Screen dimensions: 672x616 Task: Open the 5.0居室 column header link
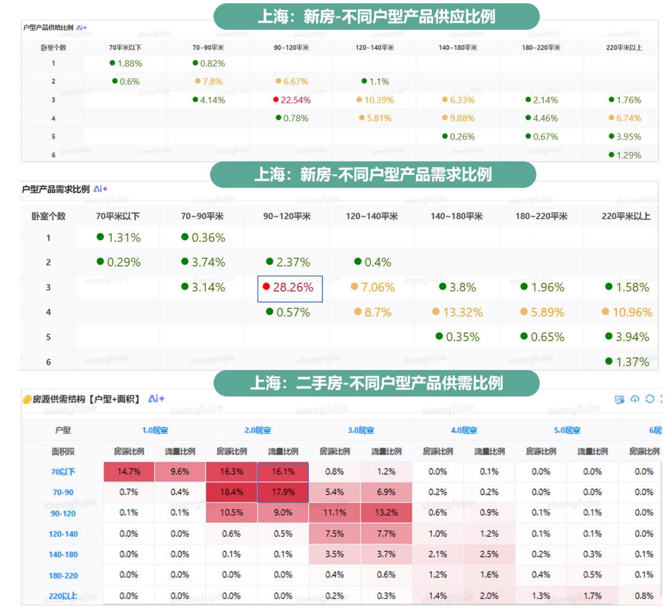(567, 430)
